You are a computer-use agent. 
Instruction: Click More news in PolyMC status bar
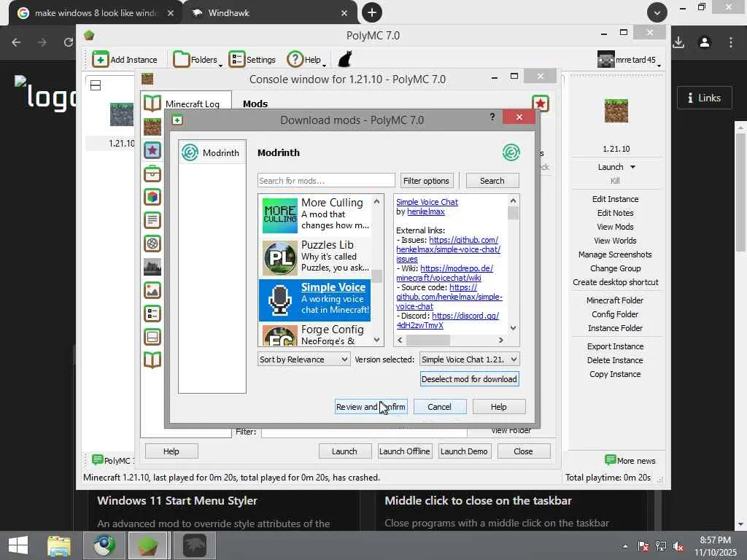click(x=630, y=461)
